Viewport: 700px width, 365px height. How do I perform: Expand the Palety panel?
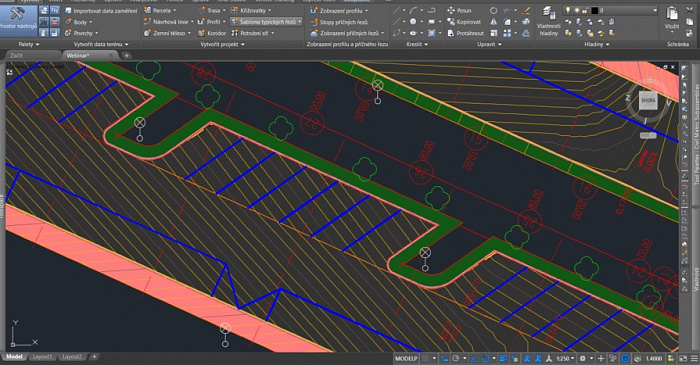pyautogui.click(x=29, y=44)
